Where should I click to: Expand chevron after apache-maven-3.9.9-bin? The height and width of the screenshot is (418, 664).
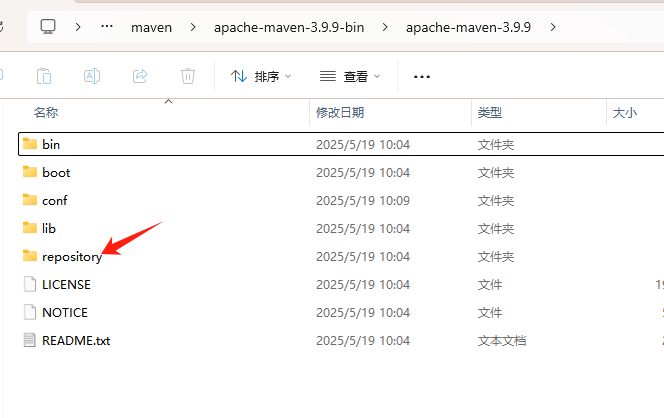[385, 27]
